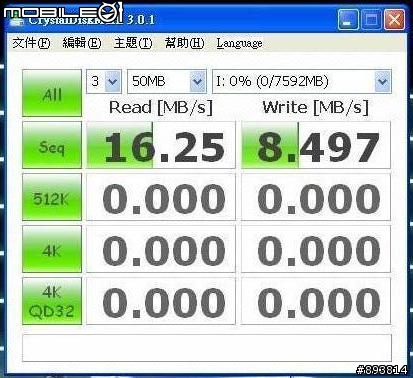This screenshot has width=413, height=378.
Task: Close the CrystalDiskMark window
Action: (x=395, y=20)
